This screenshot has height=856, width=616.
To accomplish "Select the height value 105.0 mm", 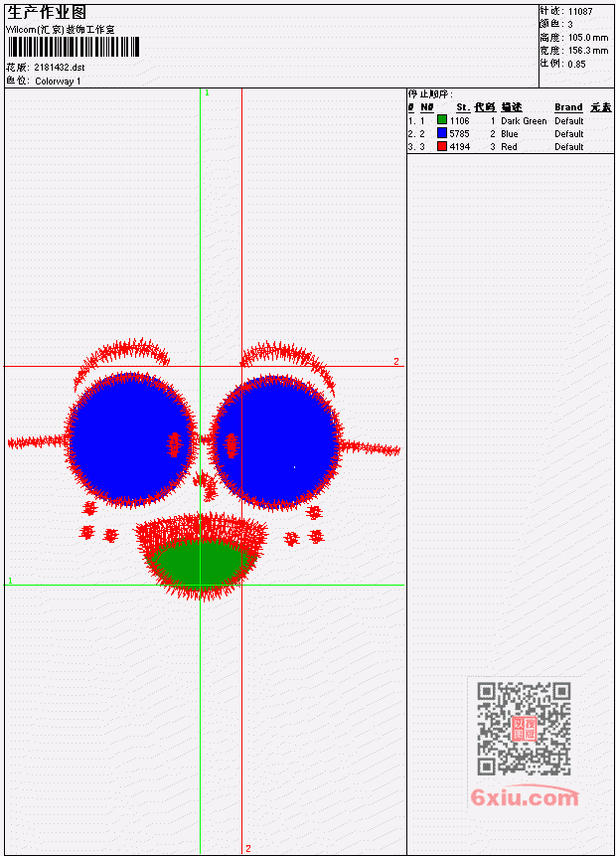I will click(x=588, y=38).
